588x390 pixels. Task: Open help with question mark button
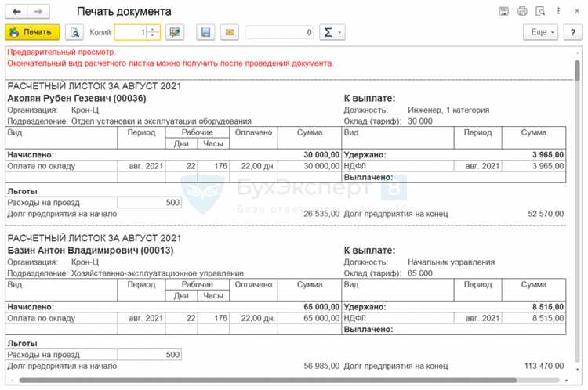[x=572, y=32]
